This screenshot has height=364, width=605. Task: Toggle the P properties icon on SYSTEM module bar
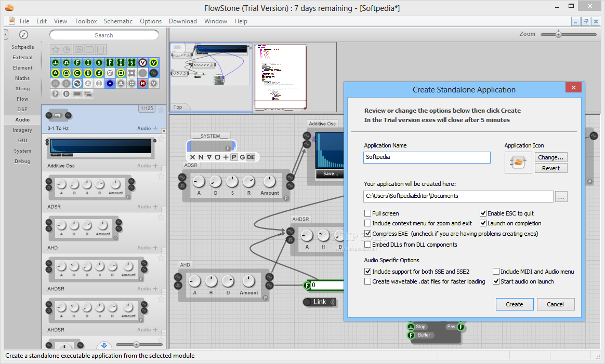[234, 157]
